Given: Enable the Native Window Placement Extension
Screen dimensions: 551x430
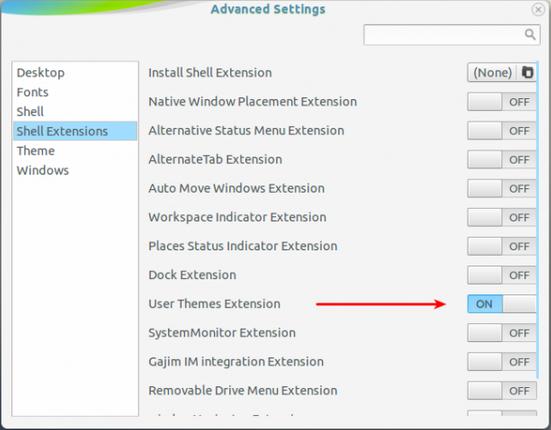Looking at the screenshot, I should (501, 102).
